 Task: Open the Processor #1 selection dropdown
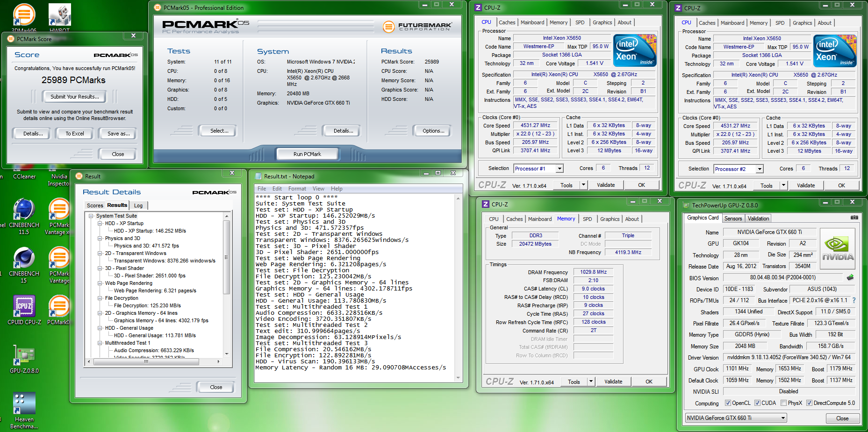[560, 169]
